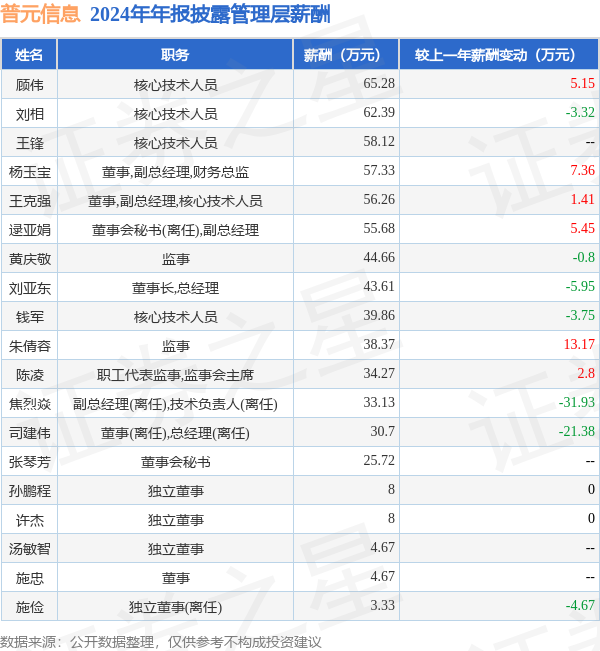Viewport: 600px width, 651px height.
Task: Click salary value 57.33
Action: [x=379, y=170]
